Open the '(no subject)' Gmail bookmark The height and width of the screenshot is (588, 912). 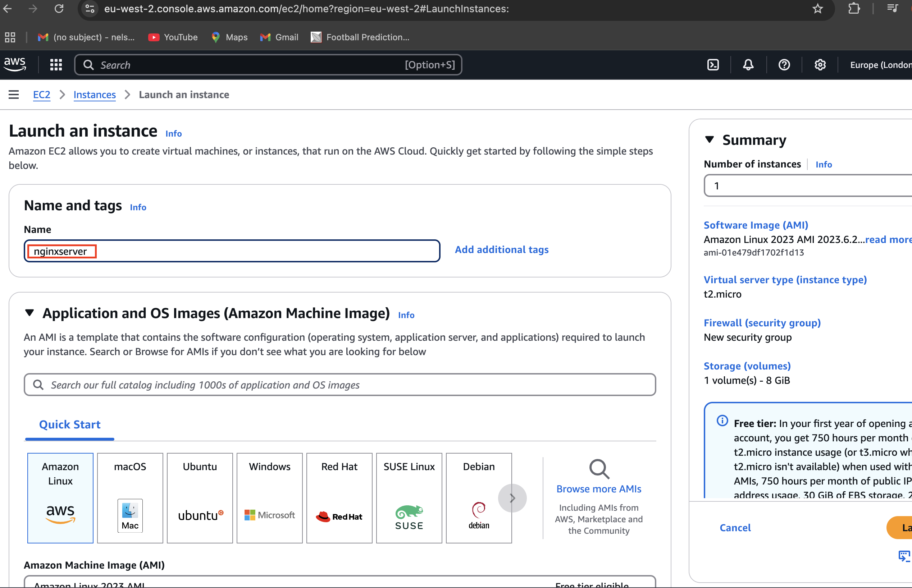click(86, 37)
